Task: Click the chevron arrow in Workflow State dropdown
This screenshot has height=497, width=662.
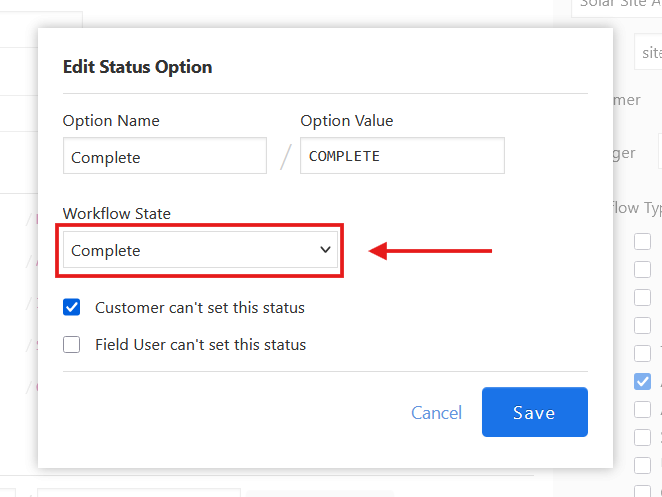Action: coord(325,250)
